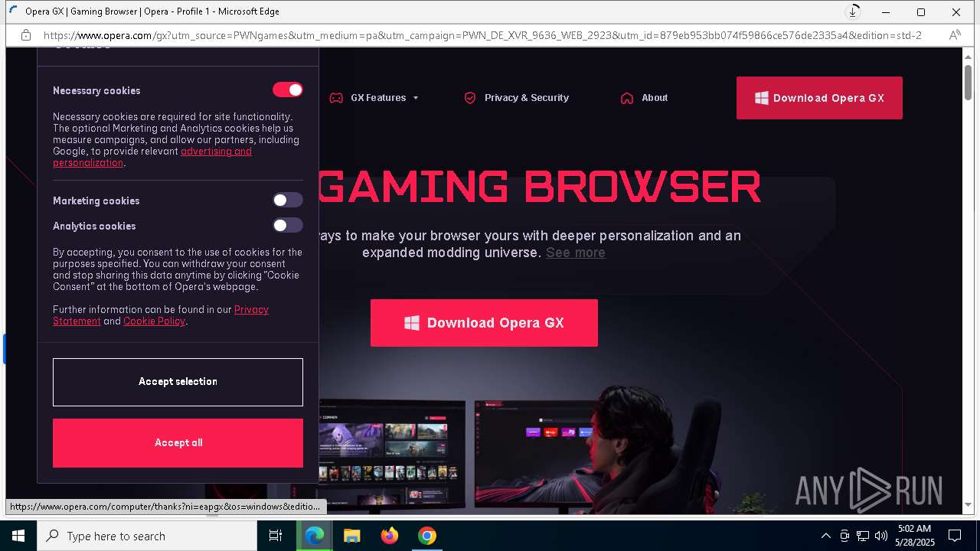Click the Windows Start button

pos(18,536)
